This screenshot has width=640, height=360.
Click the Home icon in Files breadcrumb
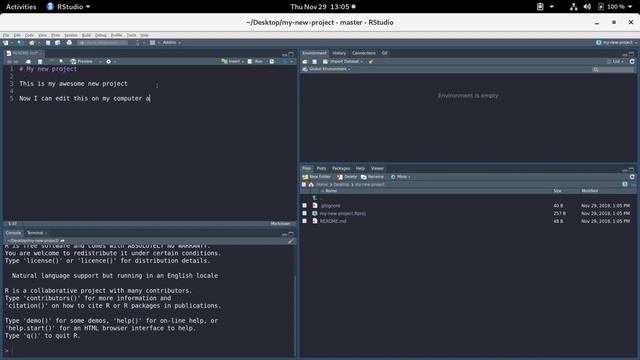coord(311,184)
